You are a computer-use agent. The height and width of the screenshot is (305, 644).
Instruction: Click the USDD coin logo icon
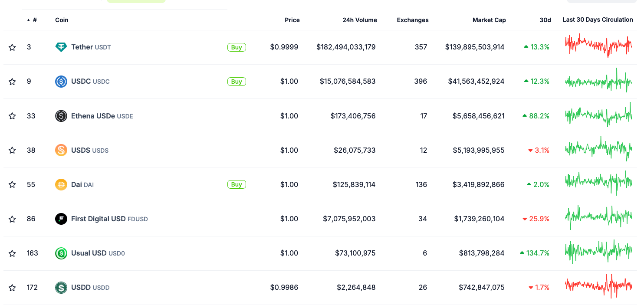(x=61, y=287)
